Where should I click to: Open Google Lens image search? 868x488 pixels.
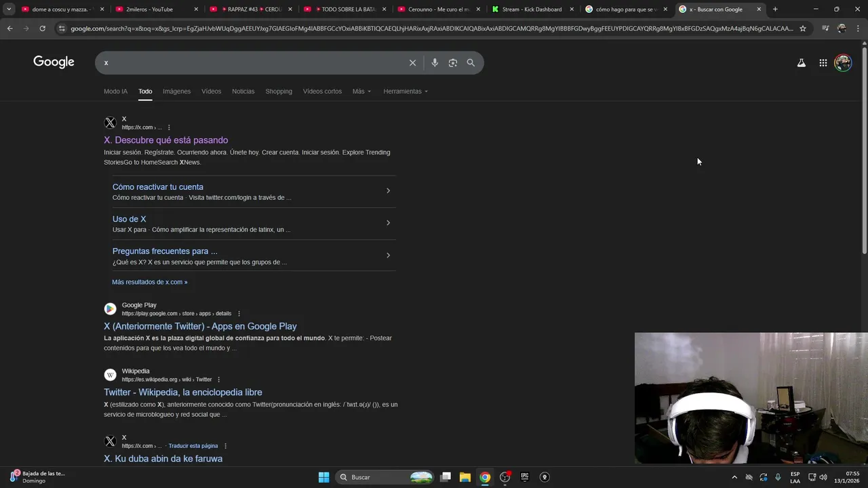click(x=452, y=62)
